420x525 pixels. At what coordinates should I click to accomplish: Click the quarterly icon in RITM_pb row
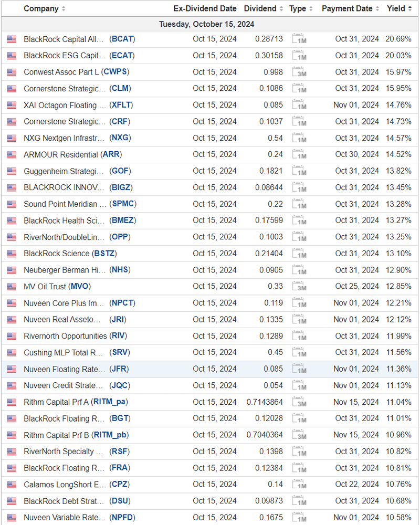(299, 435)
